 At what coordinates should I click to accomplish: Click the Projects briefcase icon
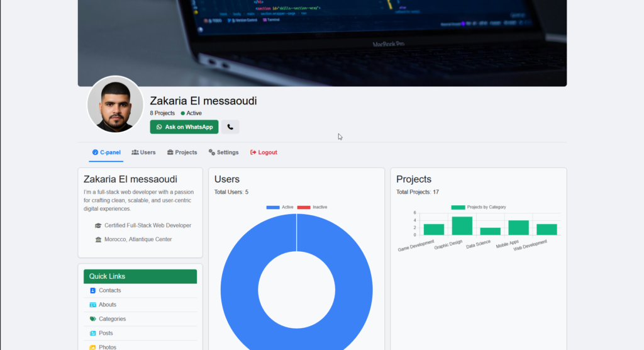[x=170, y=152]
